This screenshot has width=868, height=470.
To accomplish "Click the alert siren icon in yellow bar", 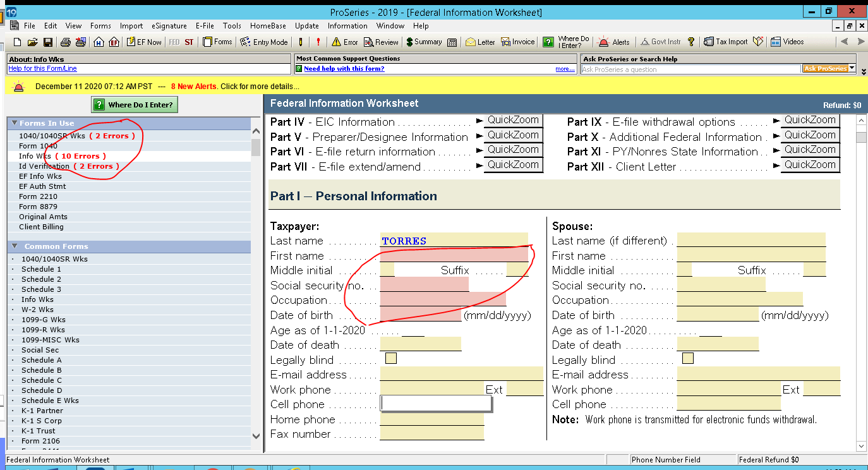I will [x=19, y=87].
